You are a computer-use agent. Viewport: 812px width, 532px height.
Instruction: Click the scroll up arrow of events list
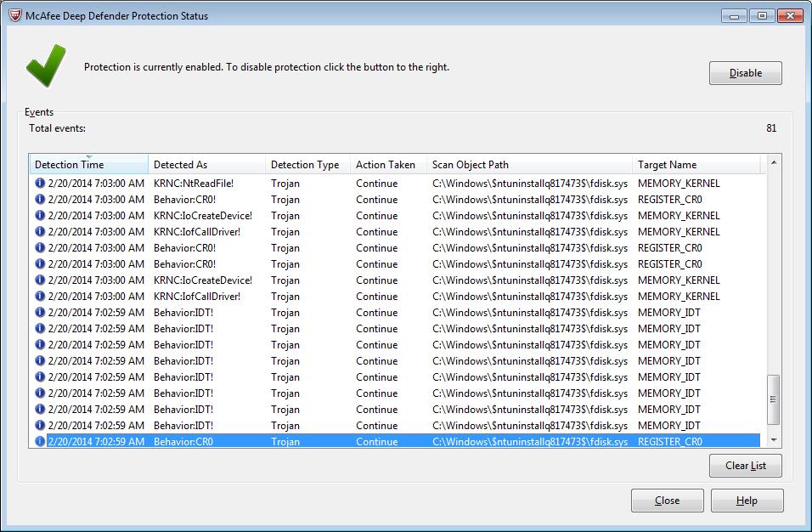tap(773, 163)
